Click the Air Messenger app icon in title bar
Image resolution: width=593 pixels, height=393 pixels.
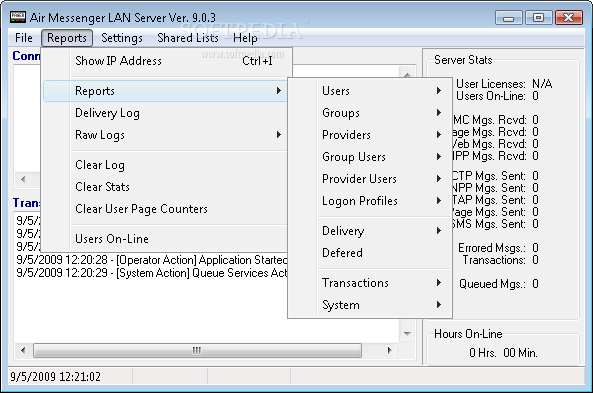(x=17, y=17)
